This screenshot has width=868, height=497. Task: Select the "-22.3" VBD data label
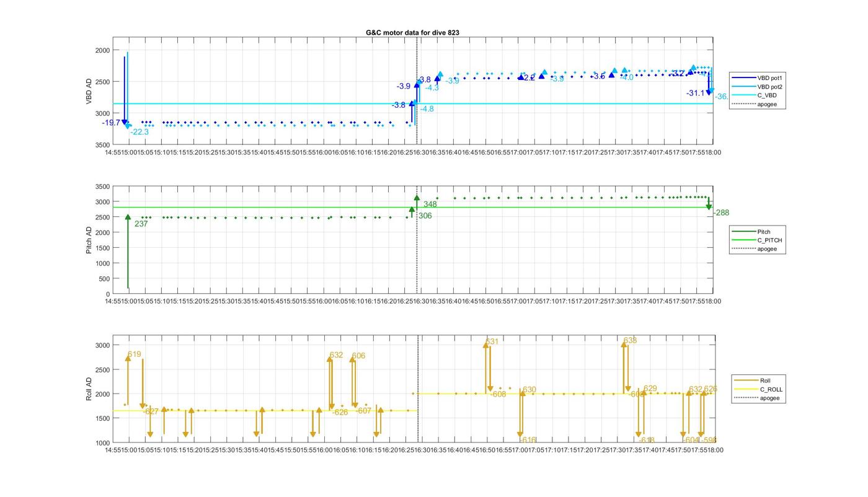coord(139,132)
